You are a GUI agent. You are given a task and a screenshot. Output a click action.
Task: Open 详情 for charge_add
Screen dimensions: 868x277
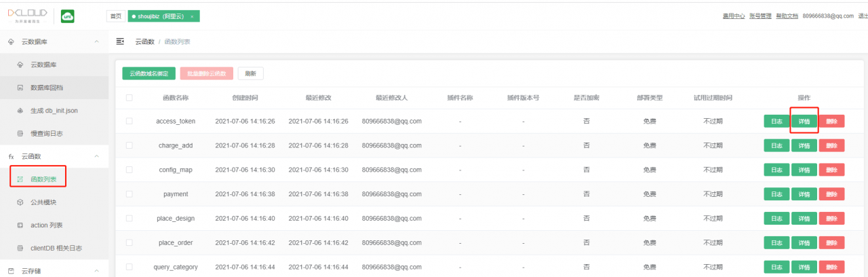pos(804,145)
